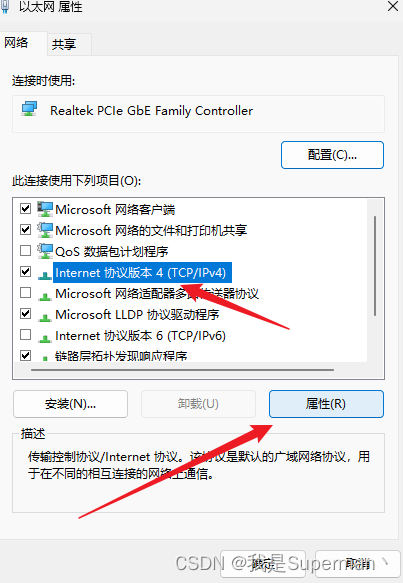
Task: Click the Microsoft LLDP 协议驱动程序 icon
Action: [45, 317]
